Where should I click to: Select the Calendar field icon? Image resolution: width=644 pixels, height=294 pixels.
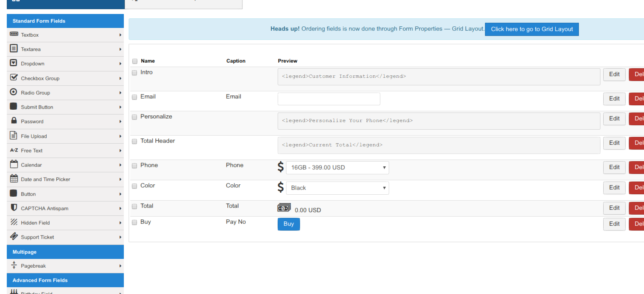[x=14, y=164]
